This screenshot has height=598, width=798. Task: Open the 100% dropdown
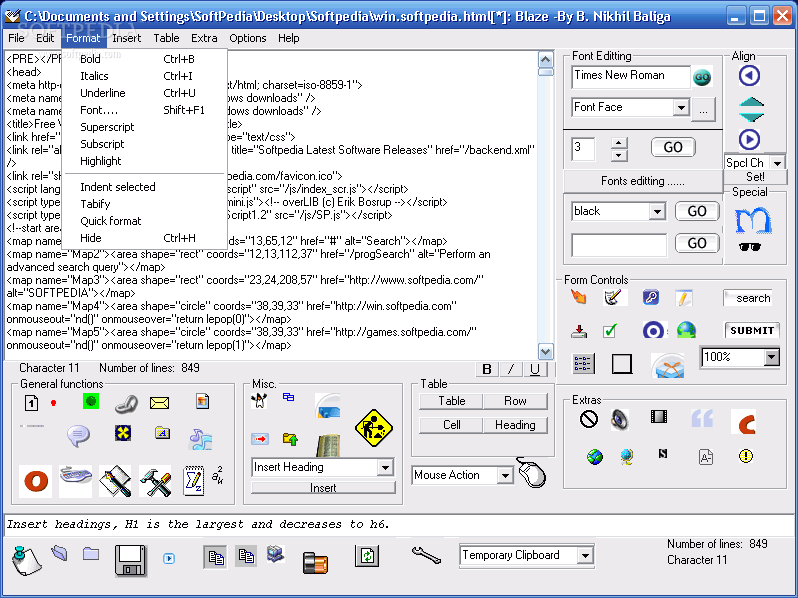coord(772,357)
